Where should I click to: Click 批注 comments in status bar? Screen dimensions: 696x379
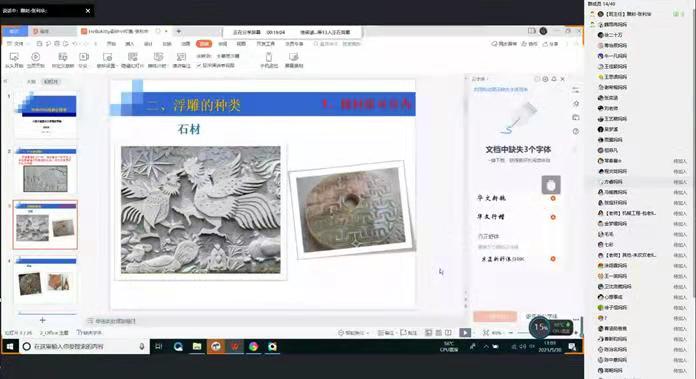click(408, 333)
